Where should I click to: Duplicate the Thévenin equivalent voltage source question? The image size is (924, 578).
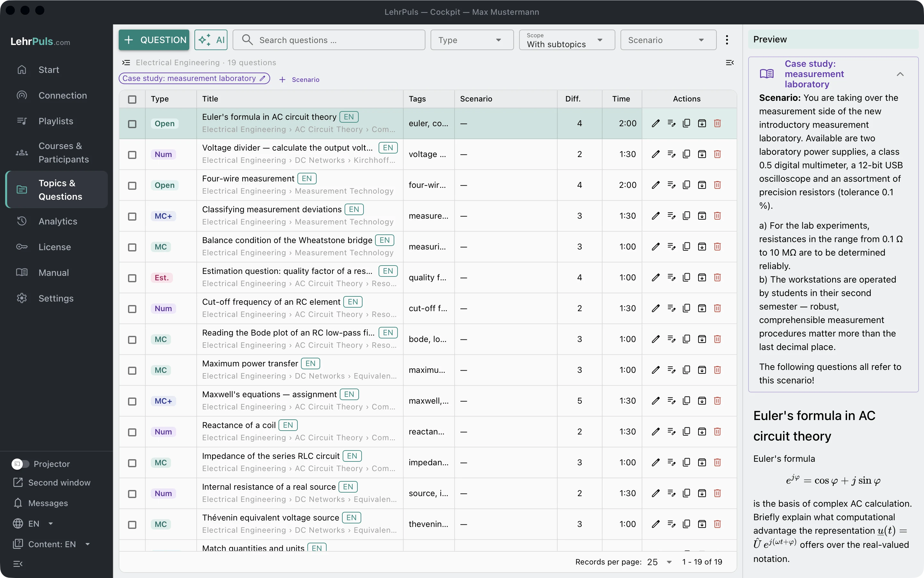point(686,524)
